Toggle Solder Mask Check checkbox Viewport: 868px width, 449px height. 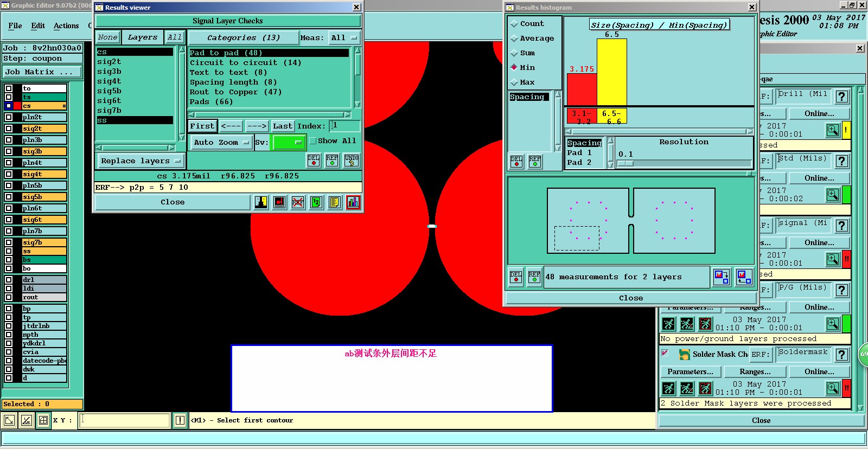[665, 353]
